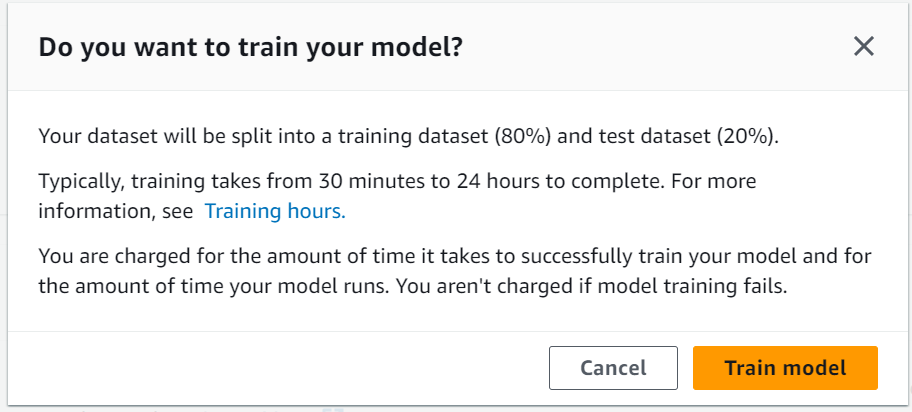
Task: Click the '30 minutes to 24 hours' sentence
Action: [x=352, y=181]
